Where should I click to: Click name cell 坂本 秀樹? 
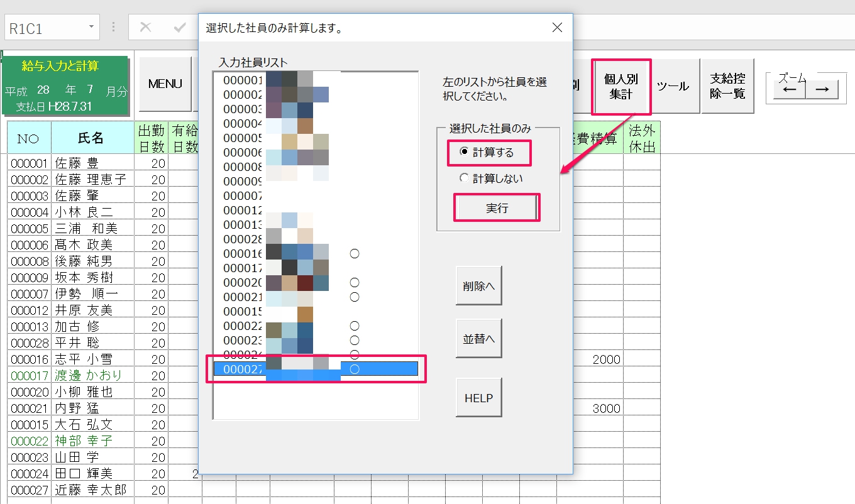[x=92, y=277]
